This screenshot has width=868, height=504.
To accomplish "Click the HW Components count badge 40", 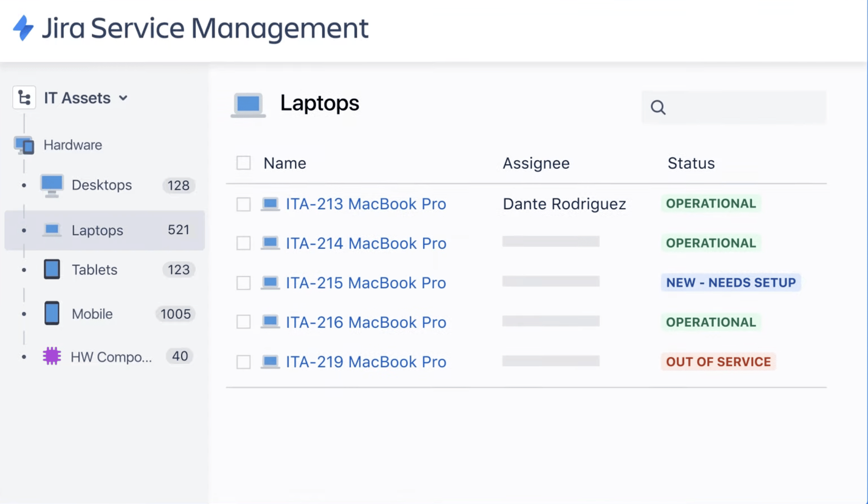I will (x=180, y=356).
